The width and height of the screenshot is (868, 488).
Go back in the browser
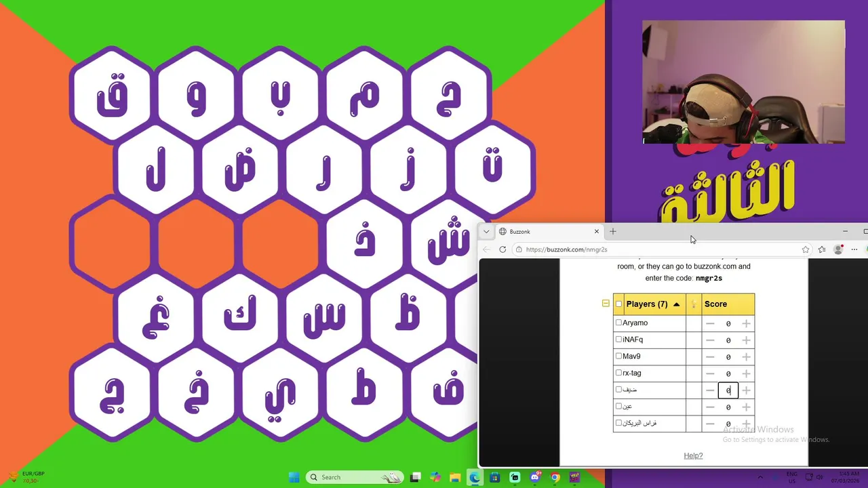486,249
